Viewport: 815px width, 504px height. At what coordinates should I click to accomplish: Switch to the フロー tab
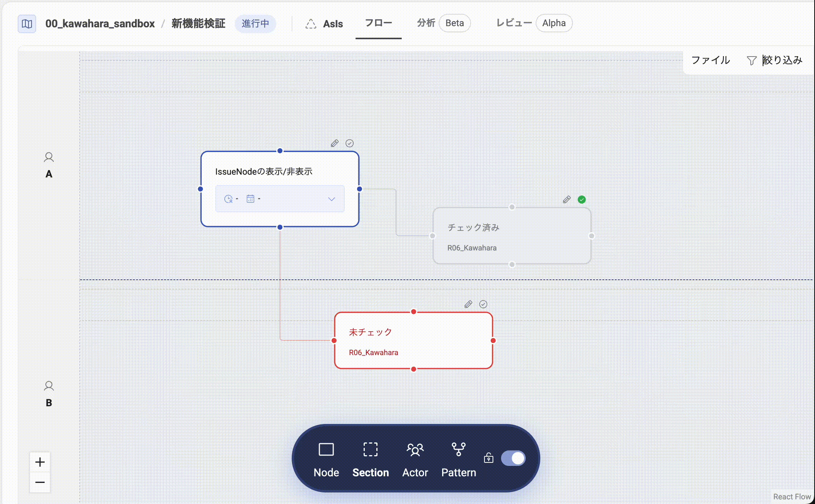(x=378, y=23)
